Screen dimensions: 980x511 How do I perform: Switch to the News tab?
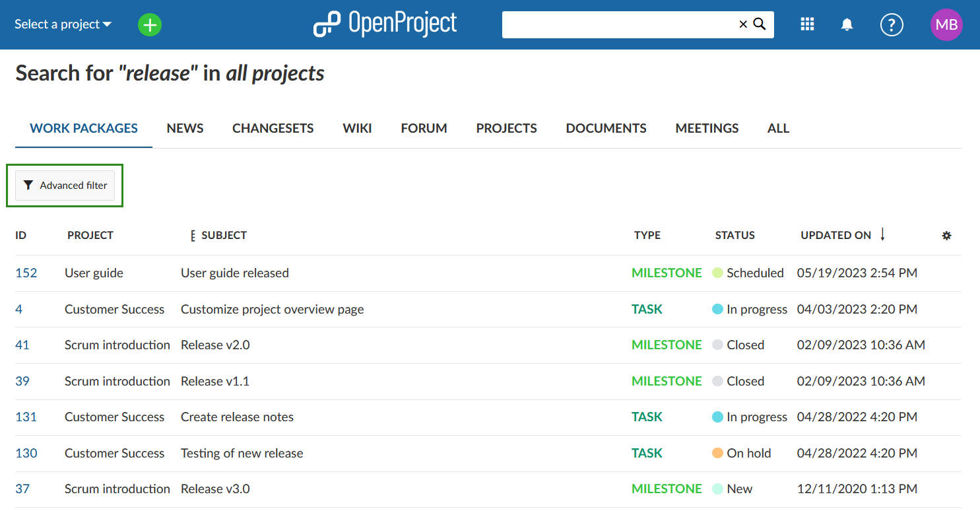point(185,129)
